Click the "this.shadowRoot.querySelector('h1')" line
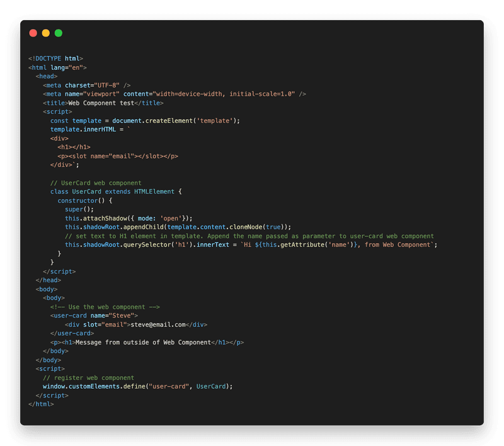Screen dimensions: 504x446 (251, 244)
